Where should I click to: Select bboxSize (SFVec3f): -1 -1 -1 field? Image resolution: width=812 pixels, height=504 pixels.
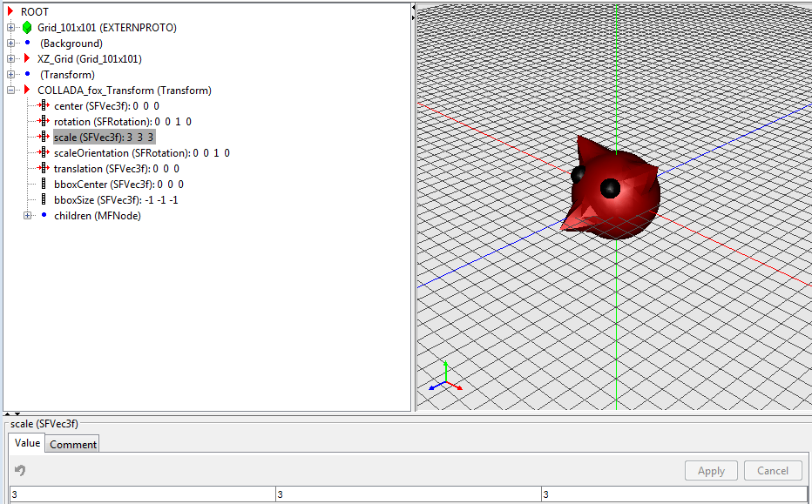(116, 199)
